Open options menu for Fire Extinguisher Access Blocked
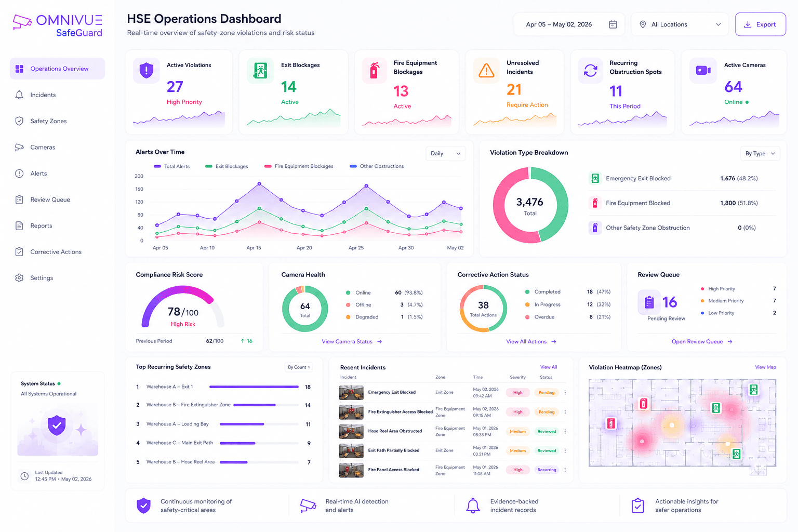 pyautogui.click(x=565, y=412)
